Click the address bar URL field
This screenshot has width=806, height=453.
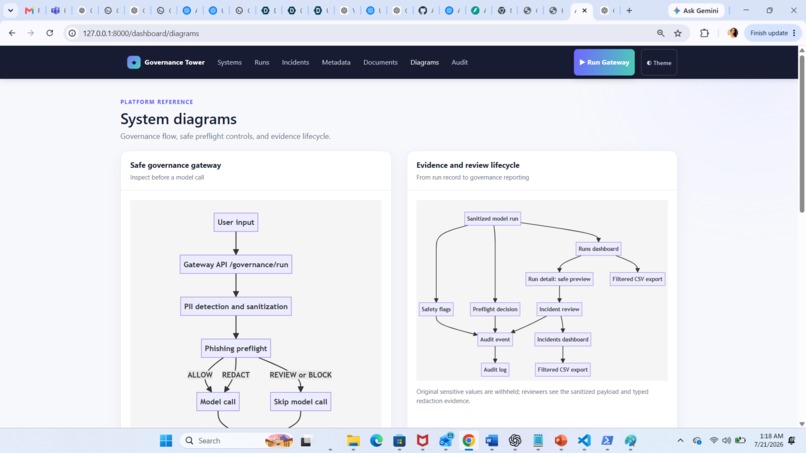pos(360,33)
